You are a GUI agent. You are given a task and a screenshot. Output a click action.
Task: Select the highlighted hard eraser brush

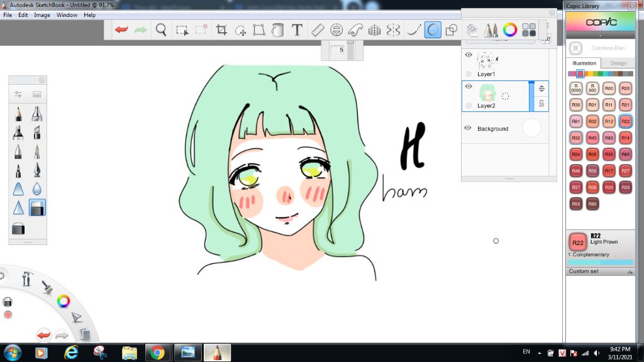pos(37,208)
